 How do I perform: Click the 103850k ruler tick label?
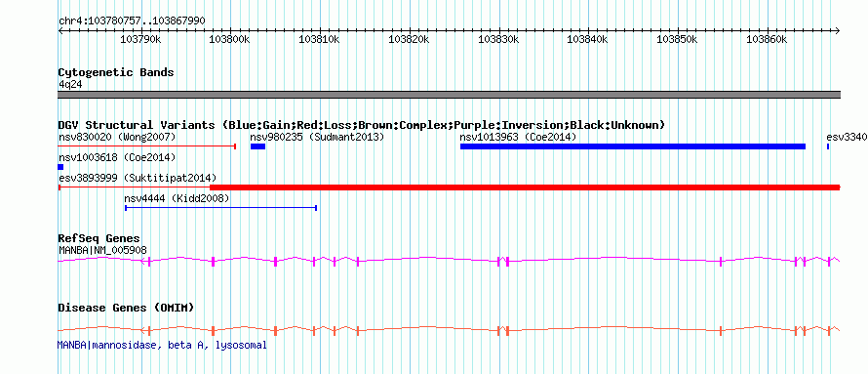click(x=677, y=39)
